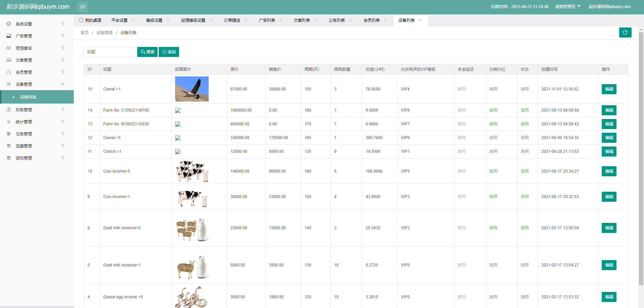Open the Camel ×1 goose cover thumbnail
The height and width of the screenshot is (308, 644).
tap(192, 89)
